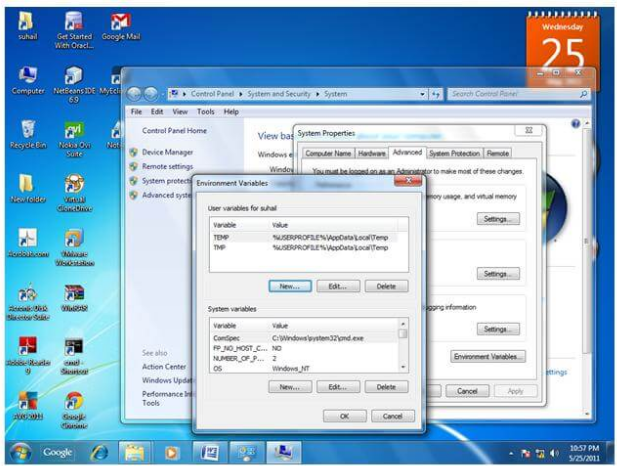Click New under User variables

tap(290, 286)
